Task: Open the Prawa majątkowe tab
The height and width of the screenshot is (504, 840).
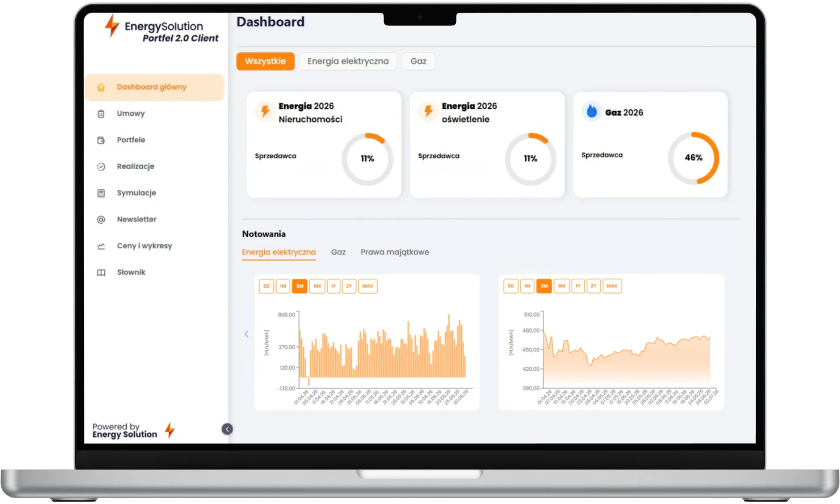Action: click(395, 252)
